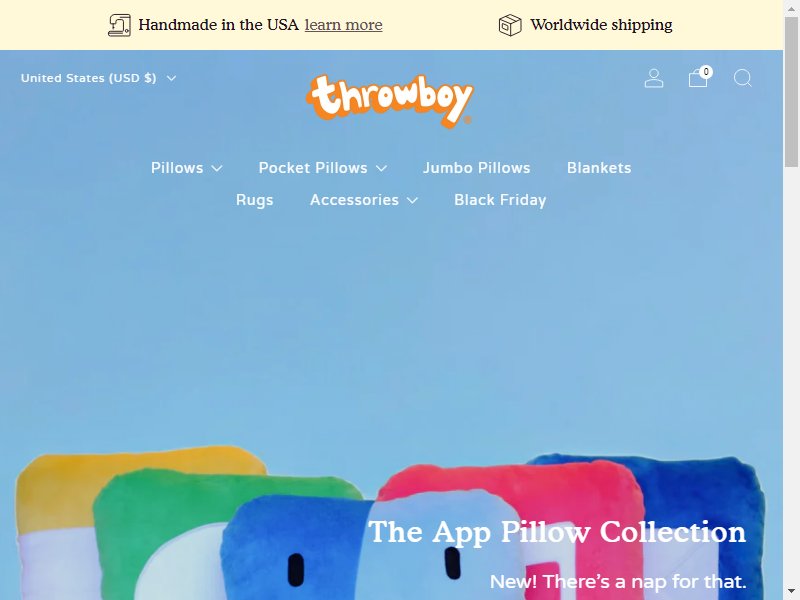Click the shipping box icon
Image resolution: width=800 pixels, height=600 pixels.
click(x=510, y=25)
